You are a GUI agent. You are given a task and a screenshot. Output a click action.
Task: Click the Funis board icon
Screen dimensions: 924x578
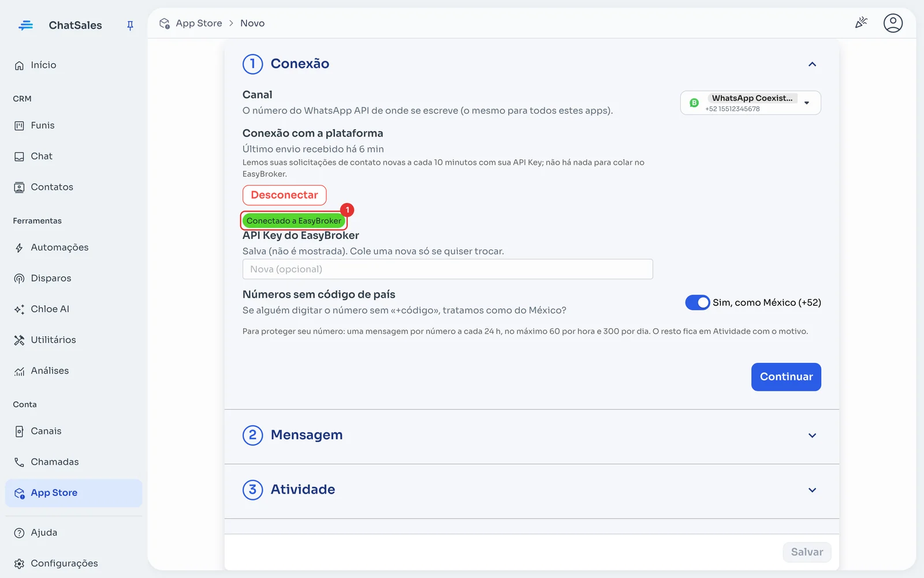(19, 125)
